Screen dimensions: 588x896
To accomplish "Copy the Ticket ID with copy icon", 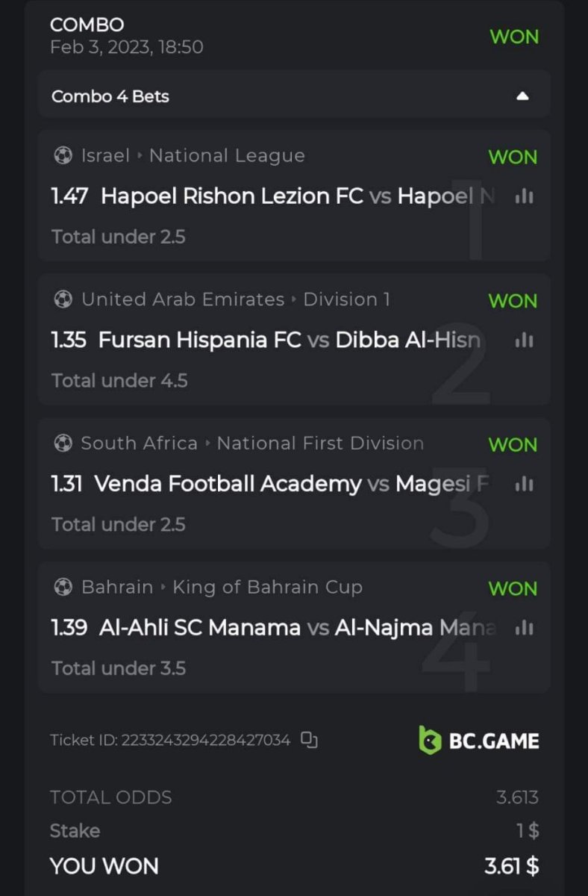I will tap(309, 740).
